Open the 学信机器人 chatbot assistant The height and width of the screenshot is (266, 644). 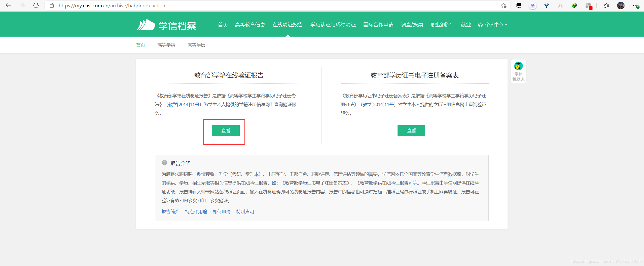pyautogui.click(x=518, y=71)
